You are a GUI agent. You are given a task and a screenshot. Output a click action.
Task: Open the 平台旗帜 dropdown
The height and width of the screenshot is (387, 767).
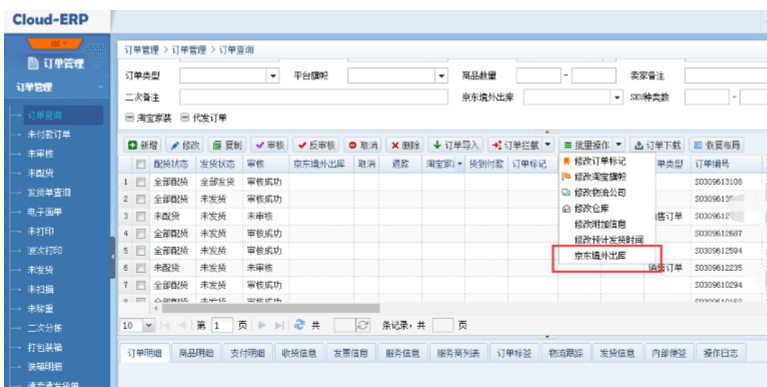click(x=442, y=76)
